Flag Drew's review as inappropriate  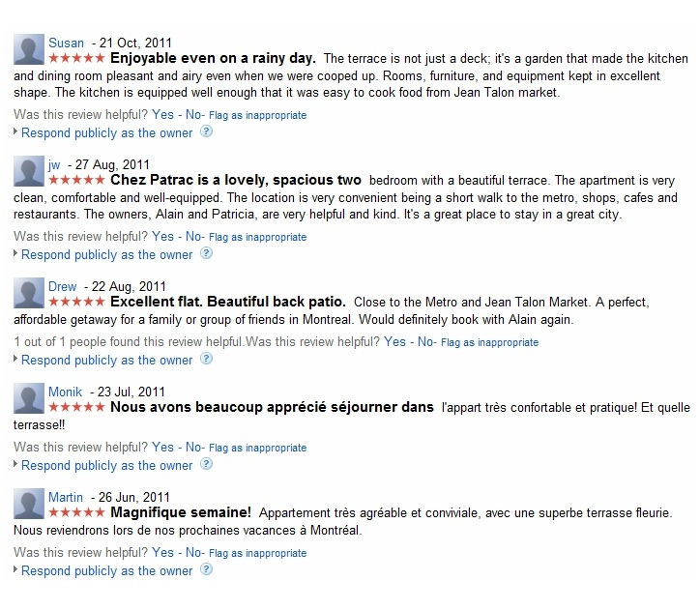489,342
